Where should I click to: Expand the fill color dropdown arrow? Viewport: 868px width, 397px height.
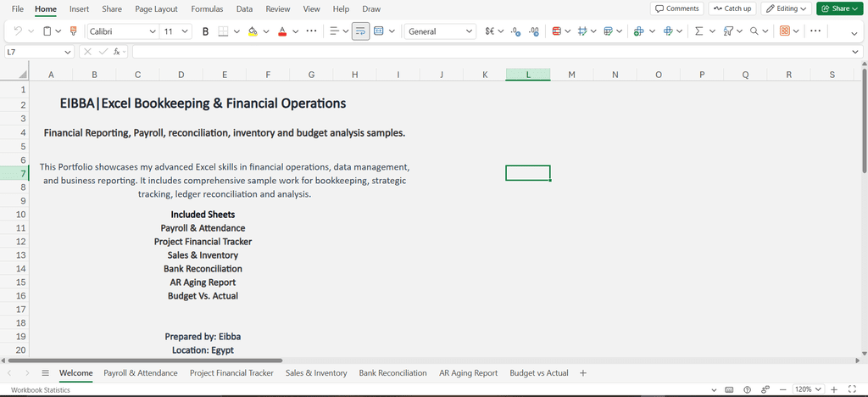266,31
